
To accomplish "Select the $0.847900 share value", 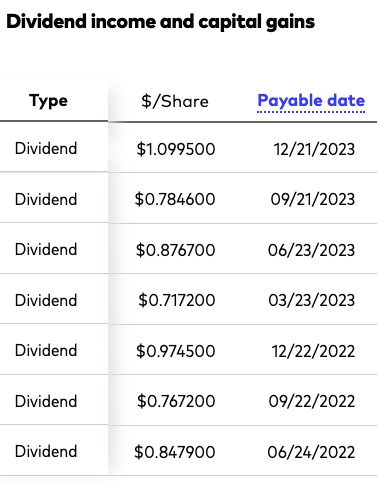I will pos(175,452).
